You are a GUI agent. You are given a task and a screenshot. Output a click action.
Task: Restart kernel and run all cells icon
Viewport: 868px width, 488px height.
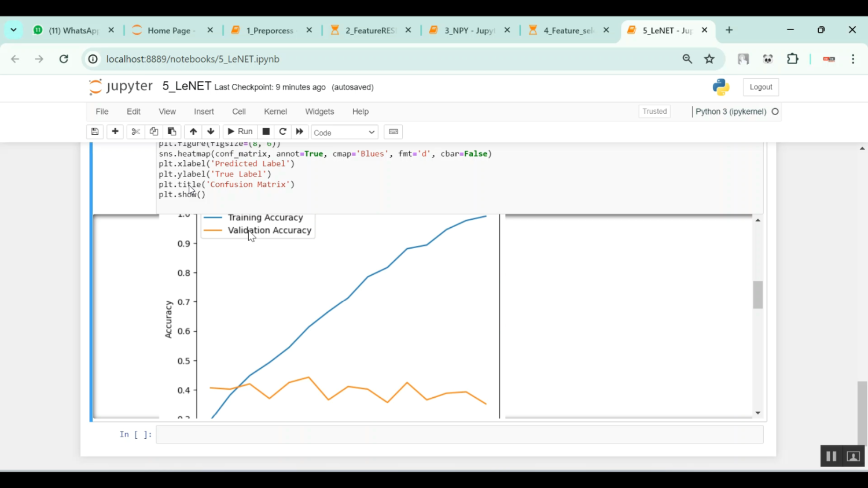tap(300, 132)
